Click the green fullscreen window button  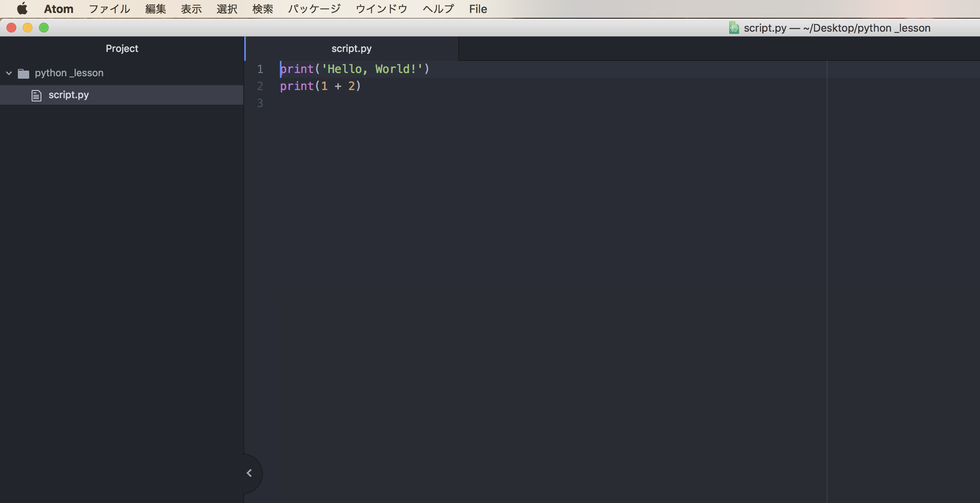pos(44,28)
